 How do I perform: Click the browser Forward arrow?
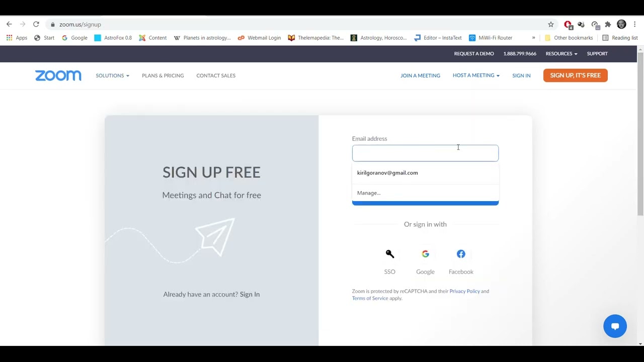coord(23,24)
